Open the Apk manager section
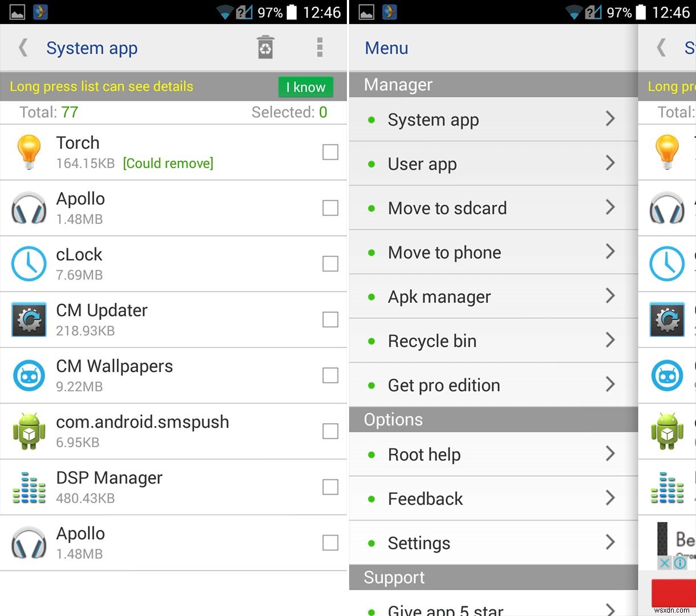The height and width of the screenshot is (616, 696). pos(493,297)
